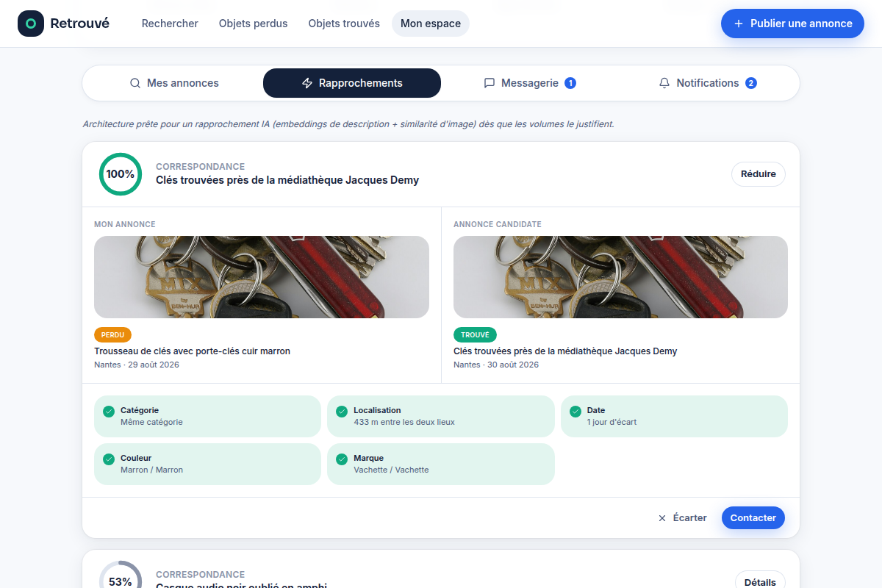Click the italic Architecture prête note
The height and width of the screenshot is (588, 882).
click(x=348, y=124)
